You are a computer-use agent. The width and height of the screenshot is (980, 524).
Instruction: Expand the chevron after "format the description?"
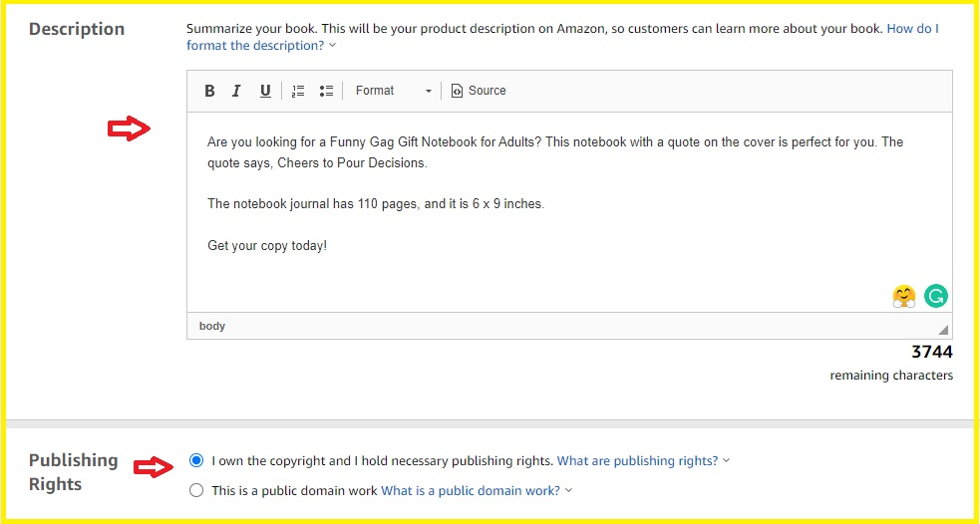333,46
